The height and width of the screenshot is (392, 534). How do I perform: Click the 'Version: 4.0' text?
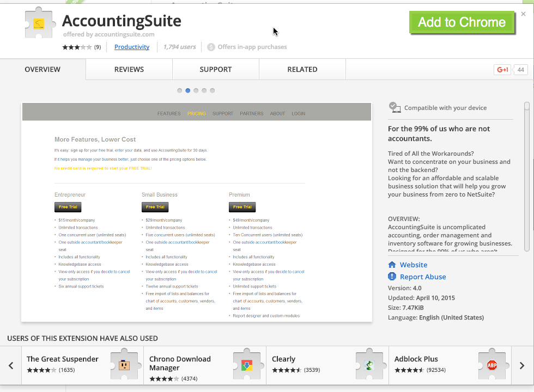click(404, 288)
